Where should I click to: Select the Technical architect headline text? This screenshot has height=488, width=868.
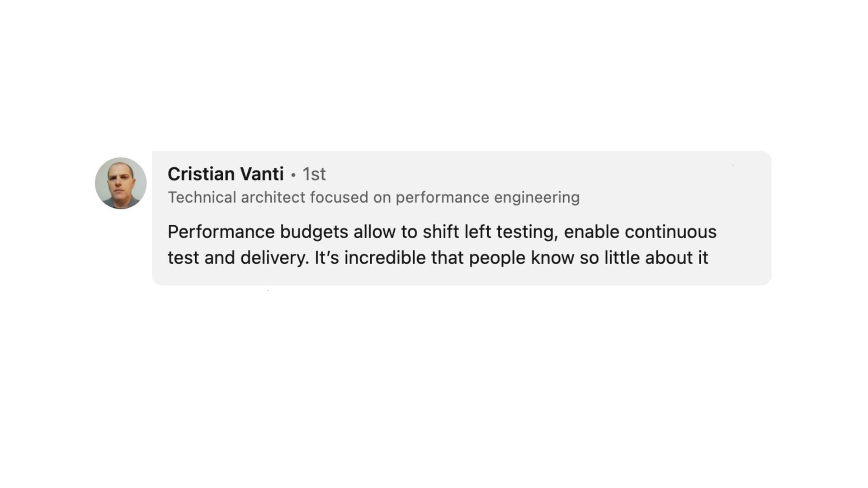(x=373, y=197)
